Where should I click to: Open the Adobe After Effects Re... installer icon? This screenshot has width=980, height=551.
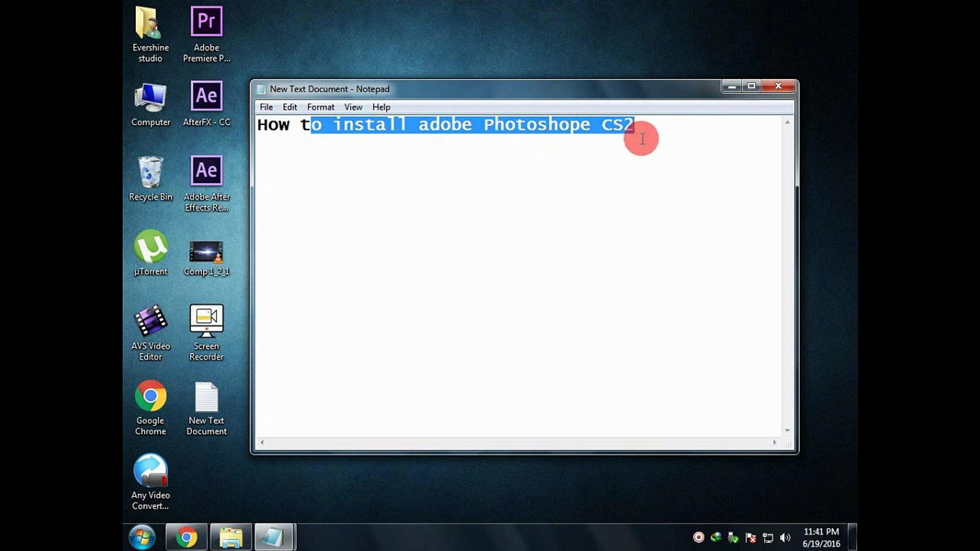coord(207,171)
